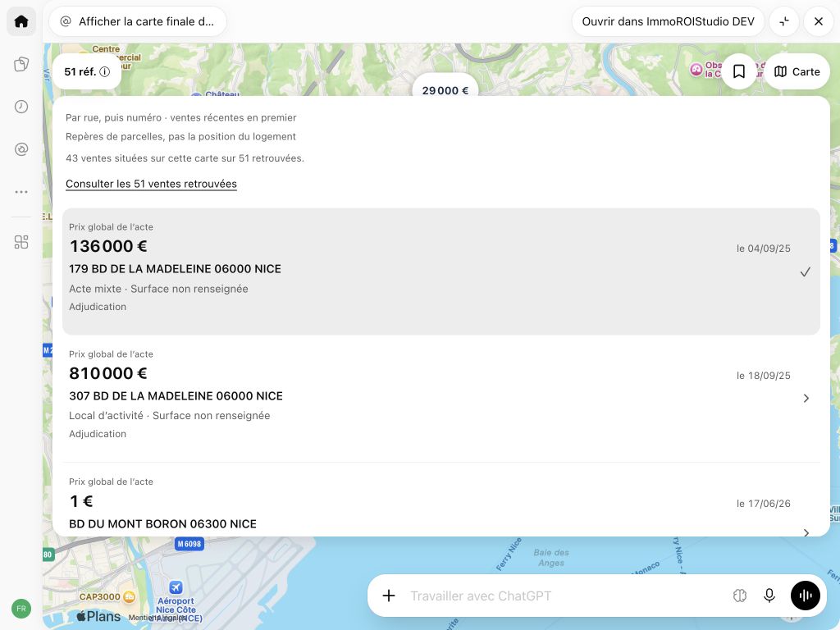Open the three-dots more menu in sidebar
840x630 pixels.
(21, 192)
